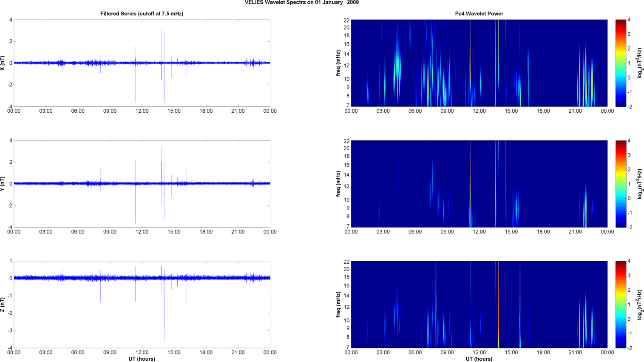Click log2(nT²/Hz) label beside top colorbar
The width and height of the screenshot is (644, 362).
tap(640, 63)
